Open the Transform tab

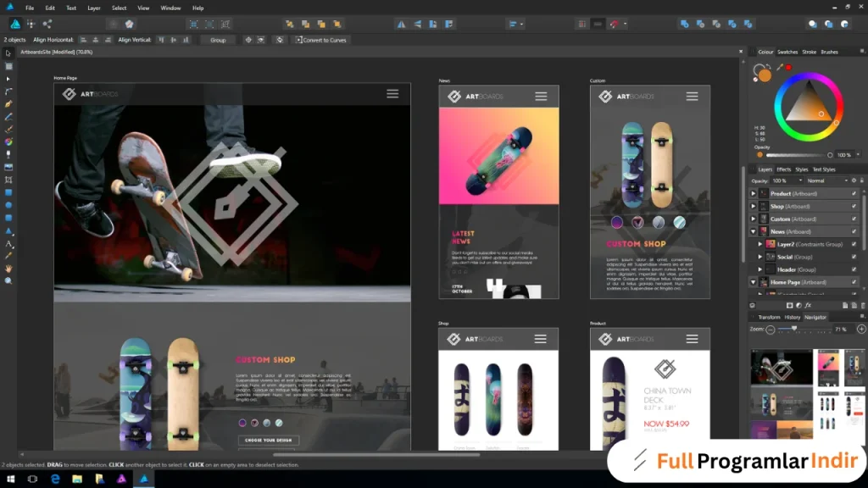pos(769,318)
